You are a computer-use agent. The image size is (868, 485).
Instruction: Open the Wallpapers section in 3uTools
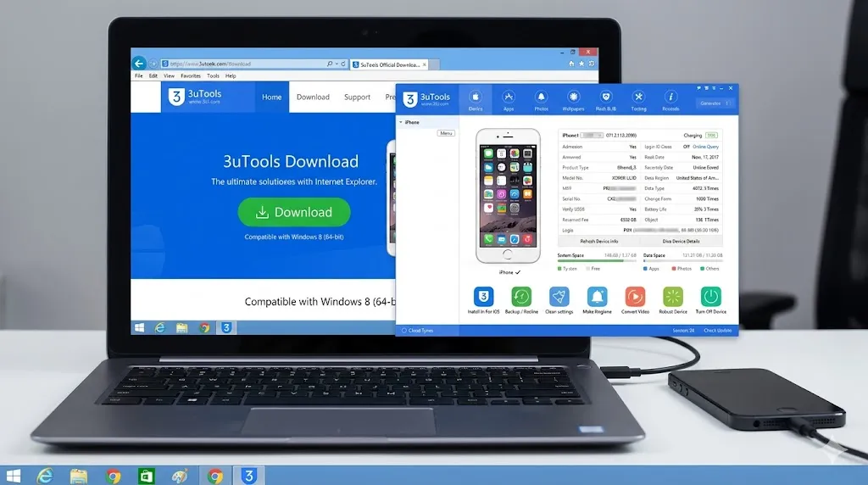574,101
